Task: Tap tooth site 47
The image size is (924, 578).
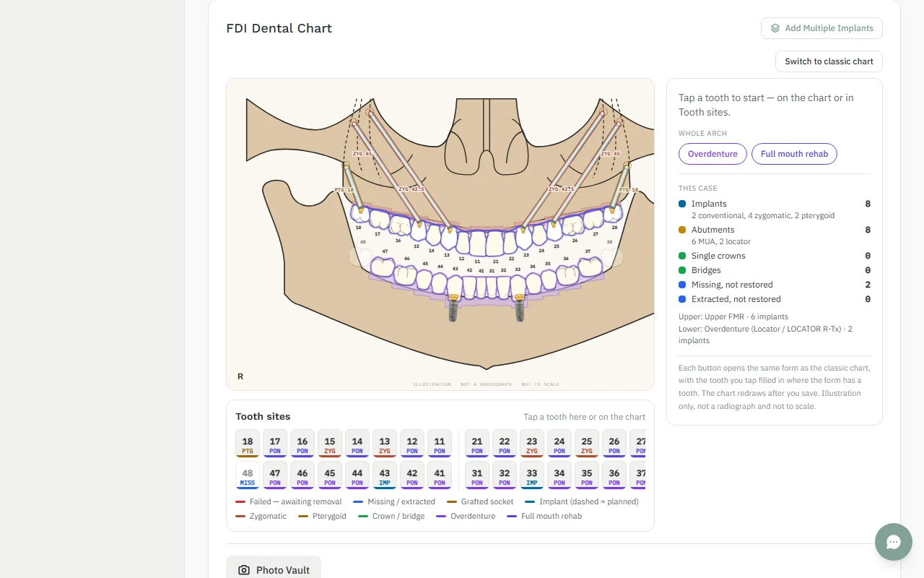Action: (275, 475)
